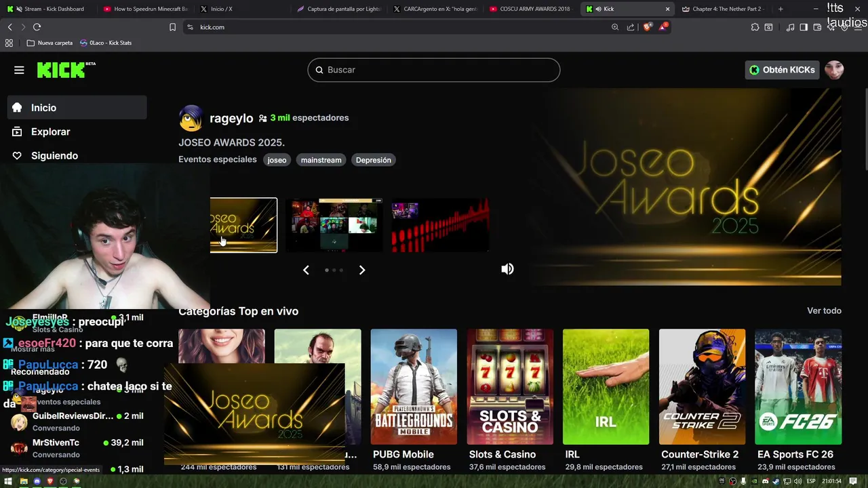Select the joseo tag
868x488 pixels.
coord(277,160)
